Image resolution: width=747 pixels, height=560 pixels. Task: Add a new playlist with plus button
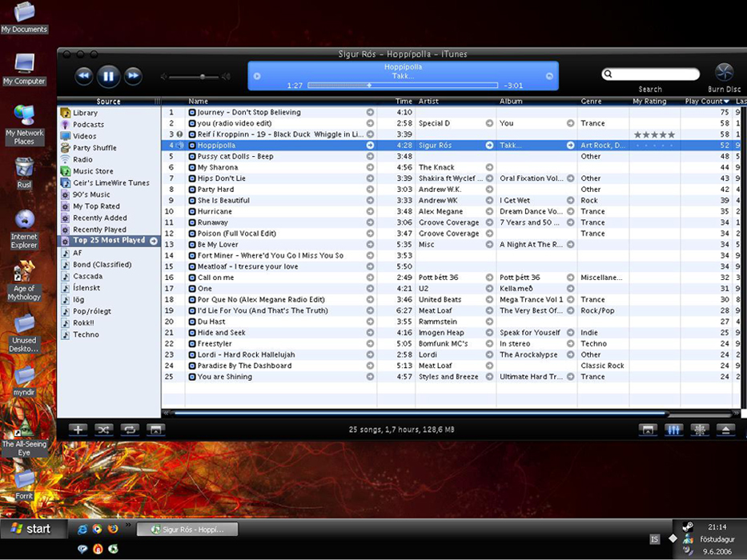click(78, 430)
